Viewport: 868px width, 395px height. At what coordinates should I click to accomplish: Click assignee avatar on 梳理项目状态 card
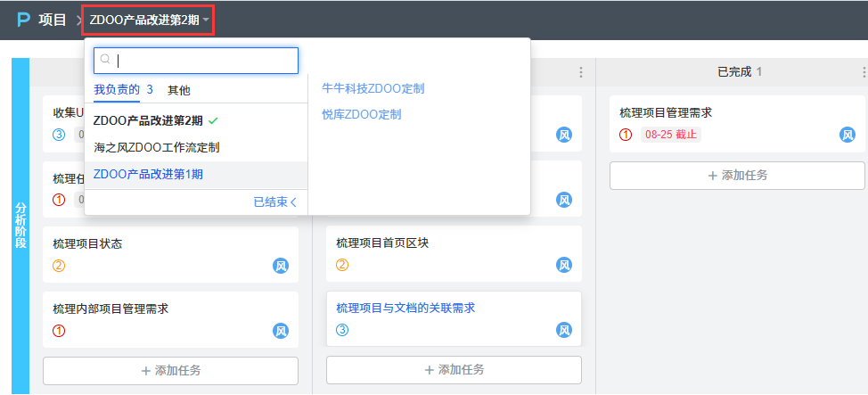pos(281,266)
